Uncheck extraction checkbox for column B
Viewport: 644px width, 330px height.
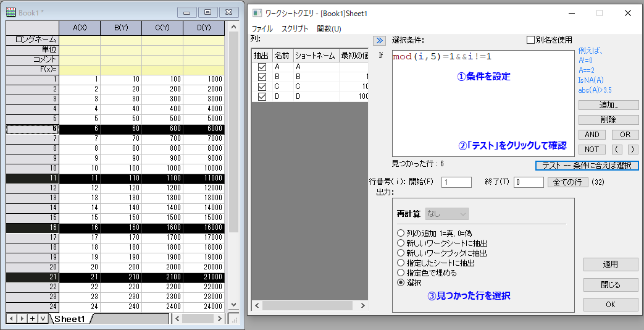coord(262,77)
